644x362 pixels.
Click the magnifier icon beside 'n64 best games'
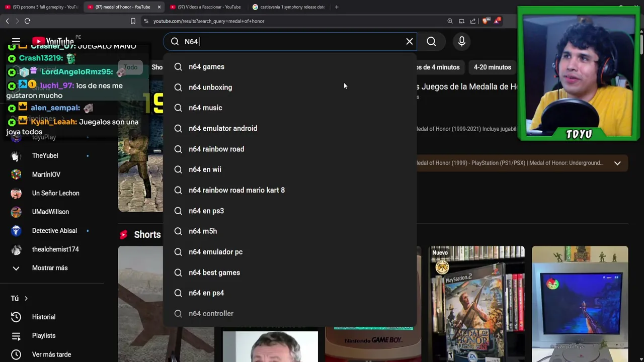pos(178,273)
